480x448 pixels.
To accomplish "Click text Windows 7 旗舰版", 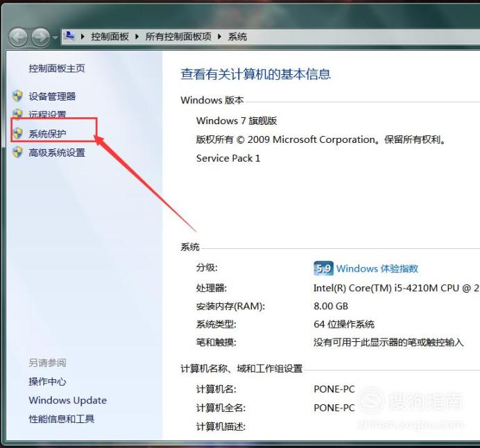I will (x=237, y=121).
